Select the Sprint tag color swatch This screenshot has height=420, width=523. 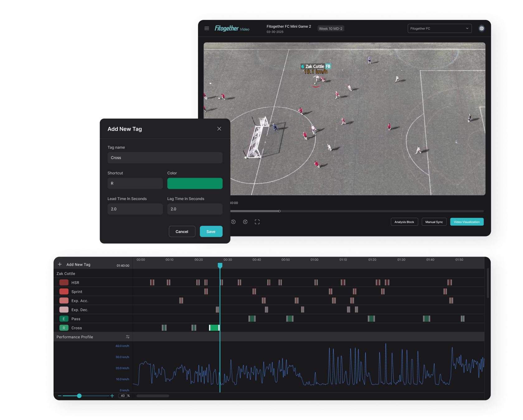click(64, 292)
